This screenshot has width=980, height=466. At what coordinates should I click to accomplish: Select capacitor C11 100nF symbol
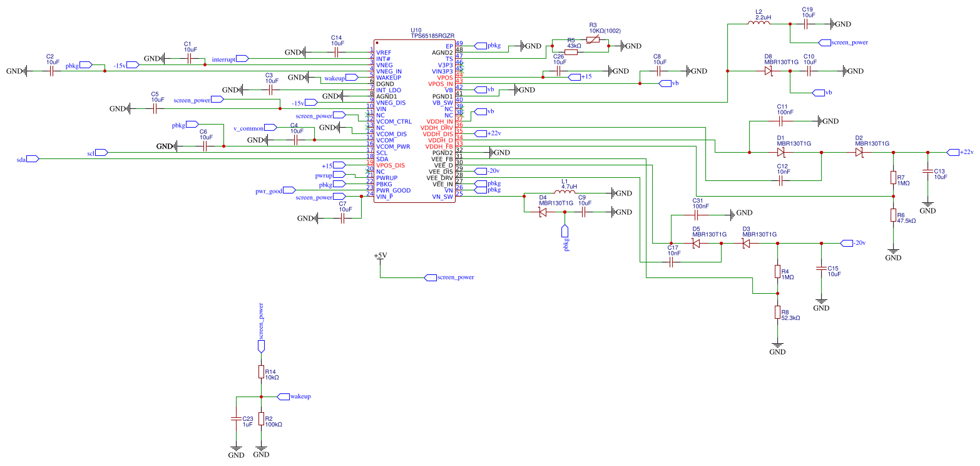[x=781, y=121]
